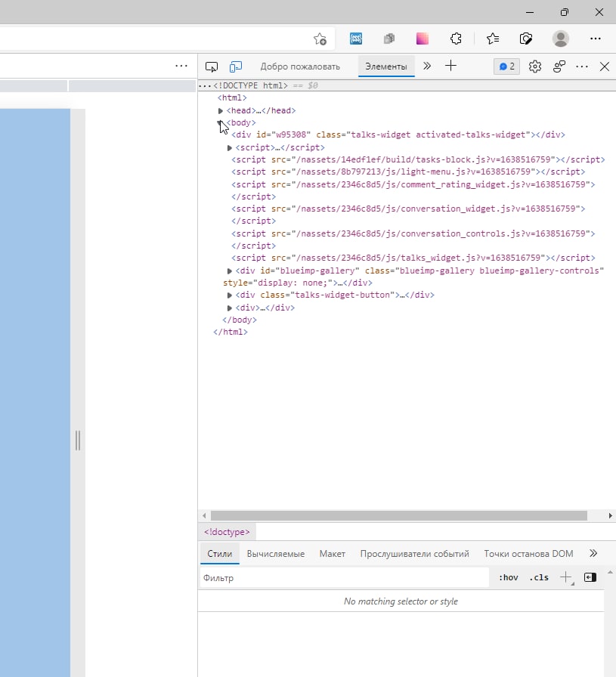
Task: Open the DevTools feedback icon
Action: [559, 66]
